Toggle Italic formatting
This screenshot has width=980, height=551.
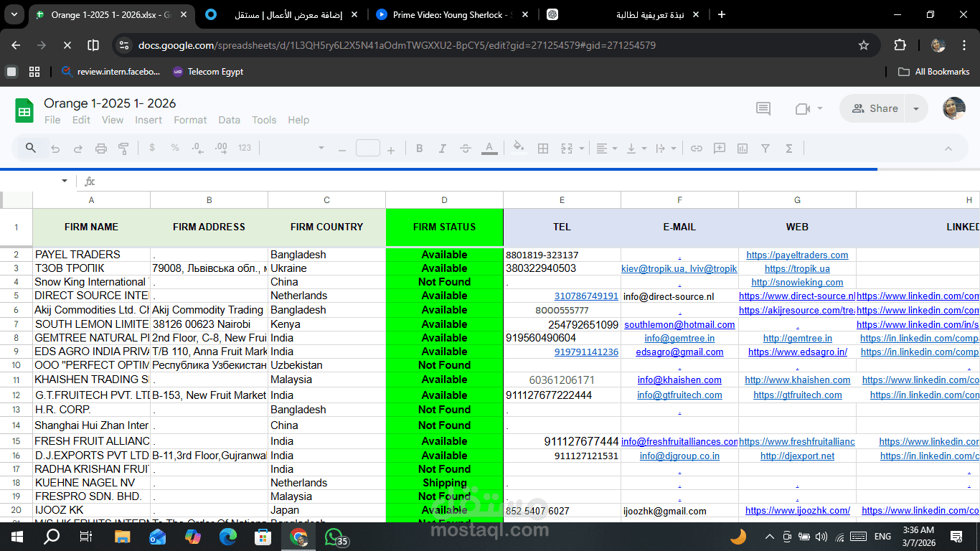[443, 149]
